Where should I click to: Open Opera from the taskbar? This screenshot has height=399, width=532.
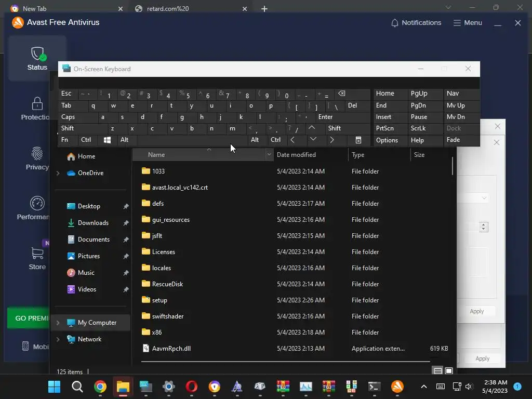(191, 387)
